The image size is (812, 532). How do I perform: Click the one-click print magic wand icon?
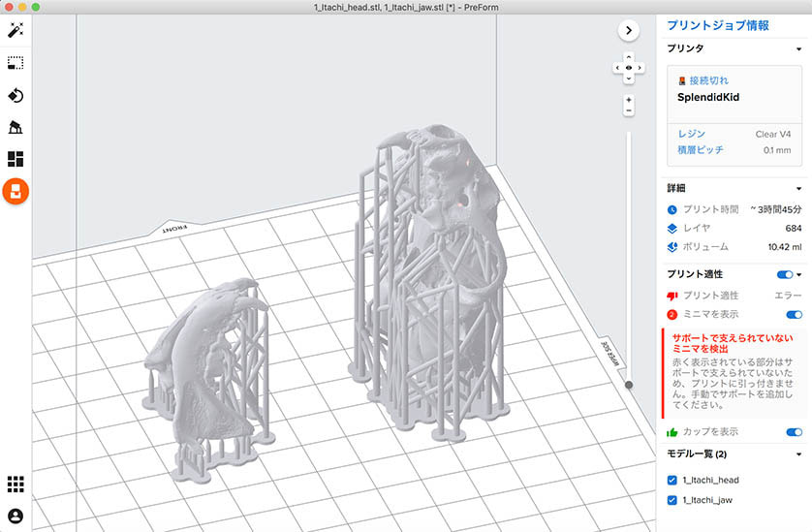click(16, 31)
